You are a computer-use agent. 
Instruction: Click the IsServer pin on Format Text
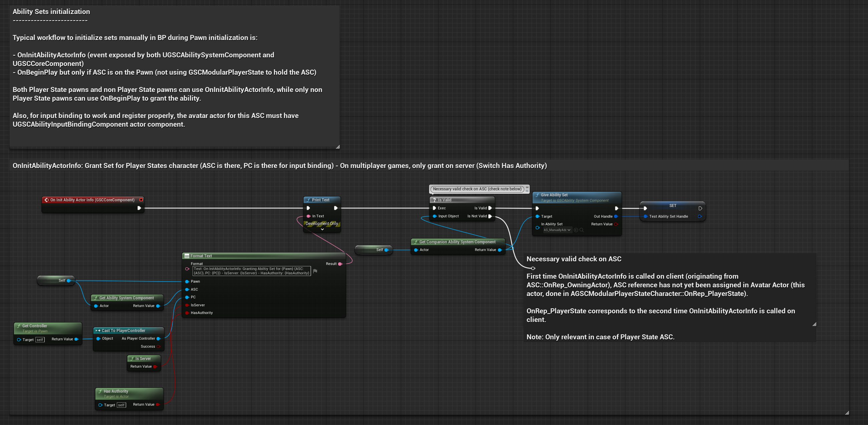pos(187,305)
